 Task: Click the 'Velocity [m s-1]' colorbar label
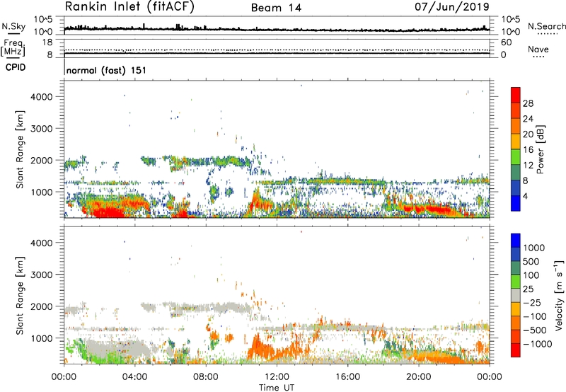pyautogui.click(x=559, y=295)
